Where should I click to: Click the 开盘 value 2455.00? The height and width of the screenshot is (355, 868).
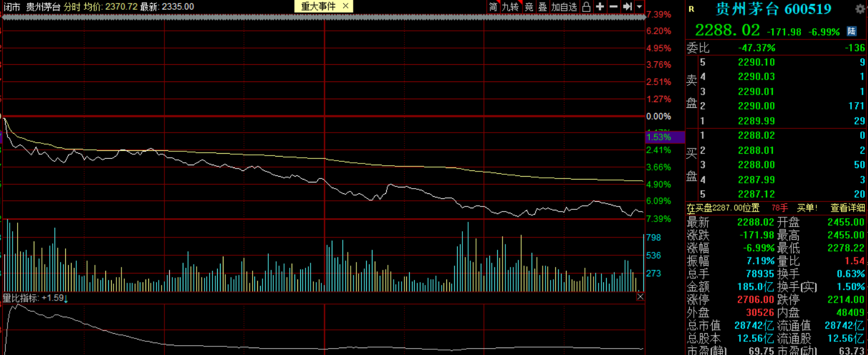click(846, 222)
